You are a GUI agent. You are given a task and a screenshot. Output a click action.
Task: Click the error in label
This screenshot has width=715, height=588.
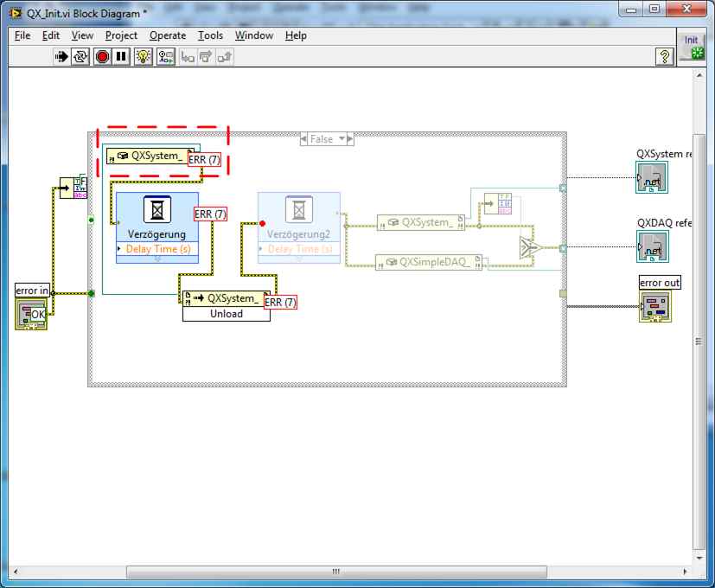[32, 291]
